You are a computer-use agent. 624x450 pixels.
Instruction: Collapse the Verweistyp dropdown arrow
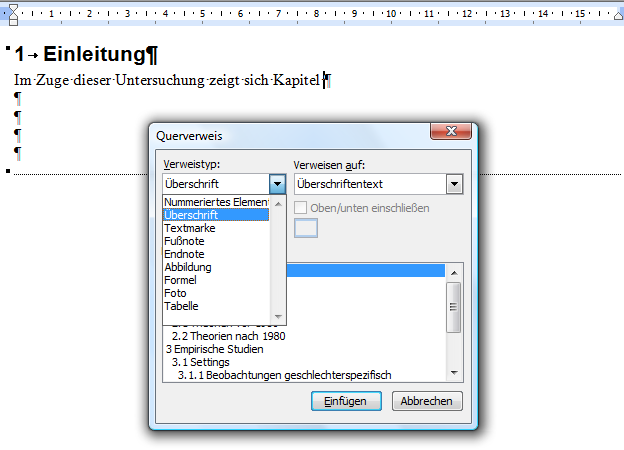(x=277, y=184)
